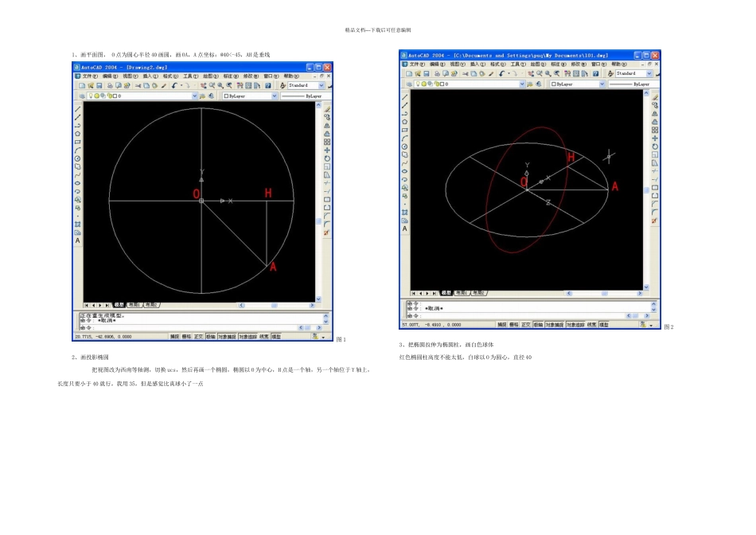The height and width of the screenshot is (535, 756).
Task: Click 模型 button in 101.dwg status bar
Action: (604, 325)
